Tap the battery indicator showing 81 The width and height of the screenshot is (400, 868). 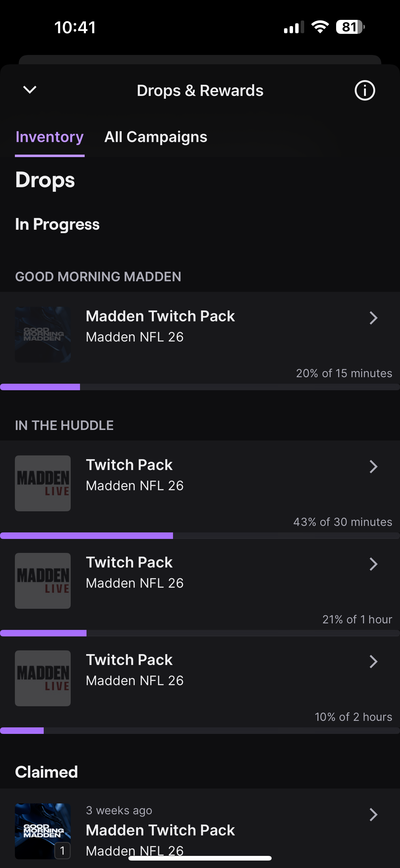tap(350, 27)
